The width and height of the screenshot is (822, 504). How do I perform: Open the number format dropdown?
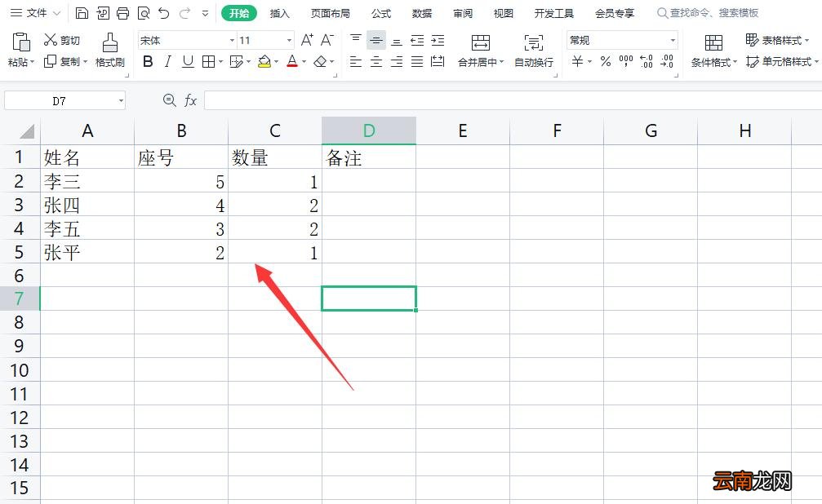(673, 40)
